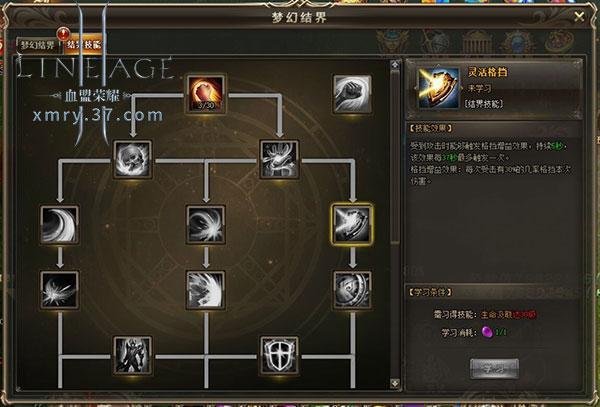
Task: Choose the center burst slash skill icon
Action: click(x=206, y=225)
